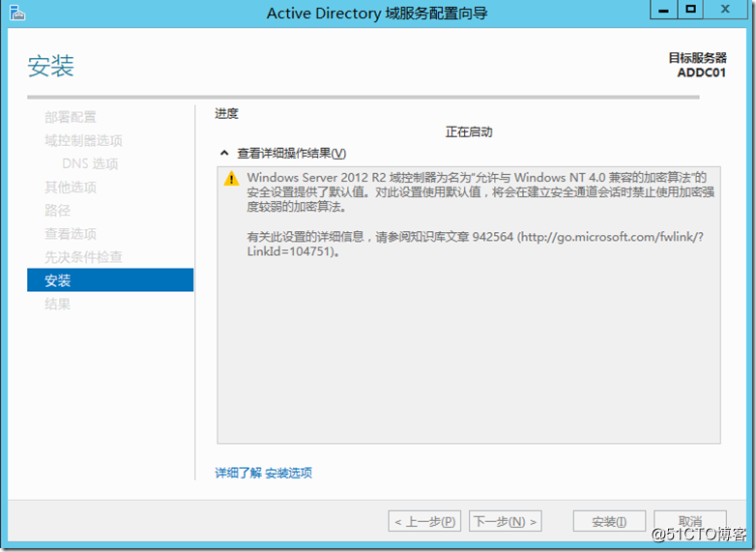Click the 目标服务器 label
The height and width of the screenshot is (552, 756).
[x=697, y=58]
